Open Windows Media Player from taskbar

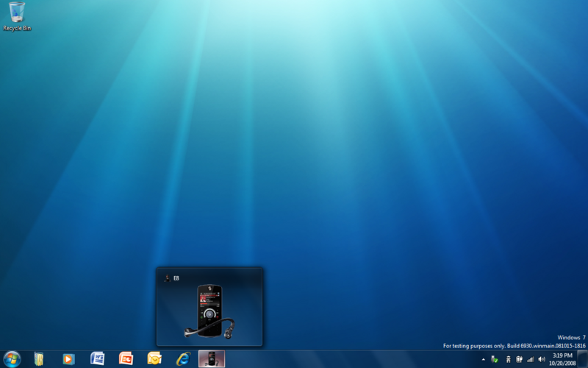click(x=68, y=358)
